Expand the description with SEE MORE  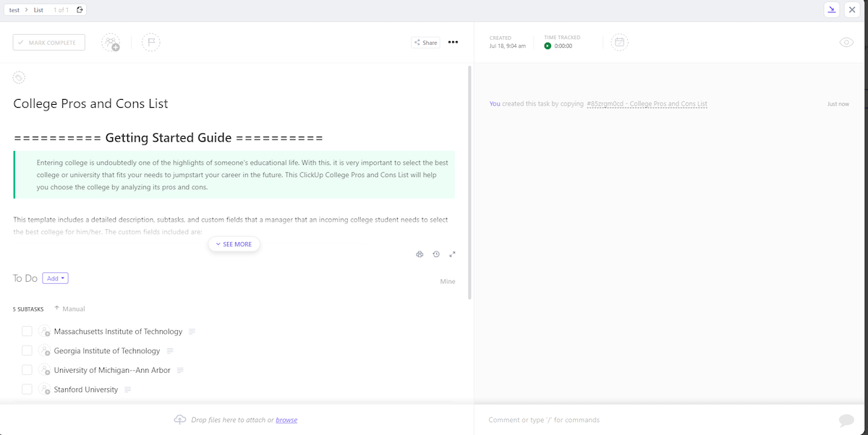pyautogui.click(x=234, y=244)
